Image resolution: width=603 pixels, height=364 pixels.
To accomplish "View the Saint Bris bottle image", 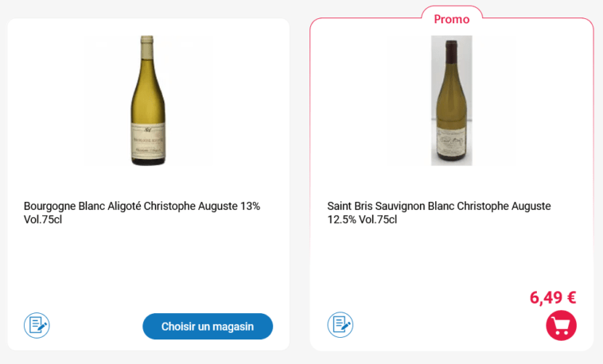I will point(452,101).
